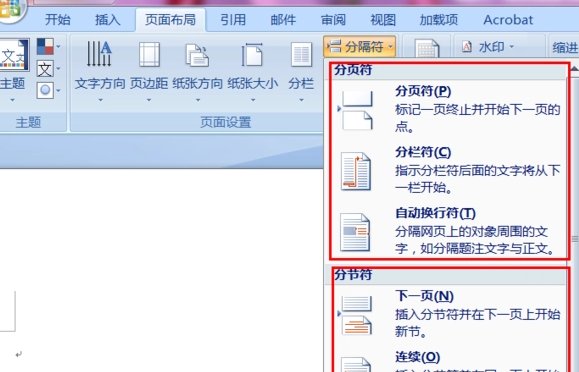
Task: Expand the 纸张大小 dropdown arrow
Action: click(253, 100)
